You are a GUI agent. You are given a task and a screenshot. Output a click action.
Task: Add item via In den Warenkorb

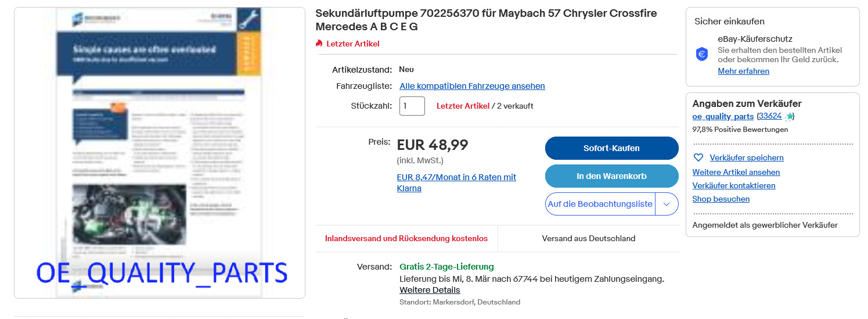tap(611, 176)
